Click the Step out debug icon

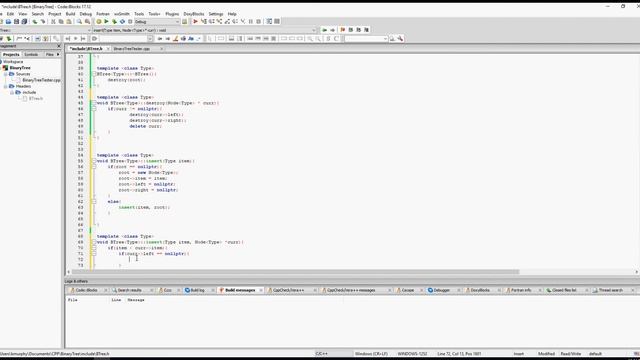pyautogui.click(x=227, y=21)
